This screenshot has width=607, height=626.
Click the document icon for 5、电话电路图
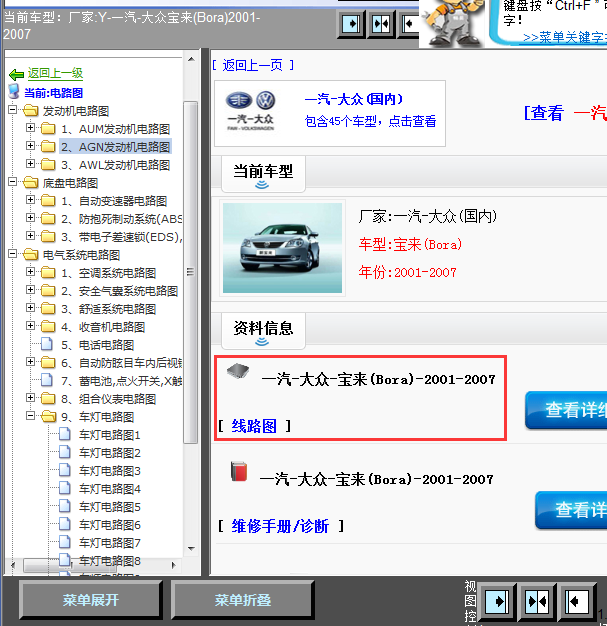[x=47, y=344]
